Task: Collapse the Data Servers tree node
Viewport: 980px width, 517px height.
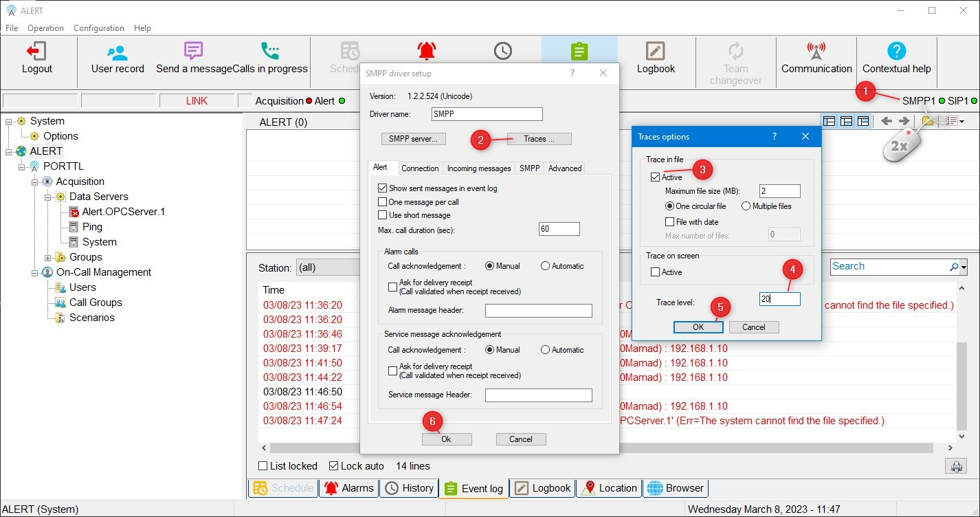Action: [x=48, y=197]
